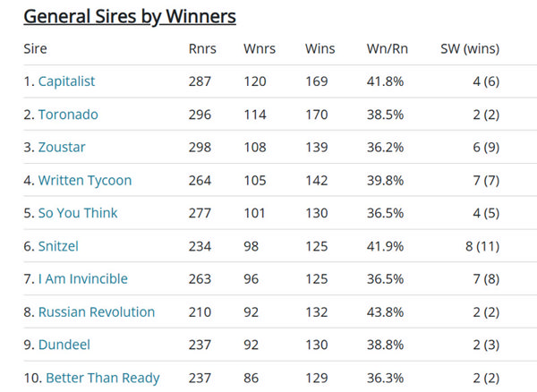Screen dimensions: 537x392
Task: Select the So You Think link
Action: (78, 213)
